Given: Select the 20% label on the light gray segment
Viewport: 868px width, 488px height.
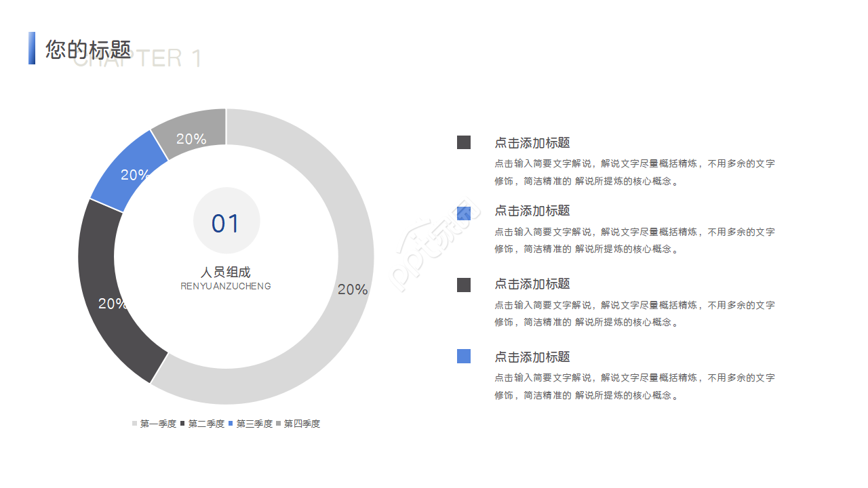Looking at the screenshot, I should 353,289.
